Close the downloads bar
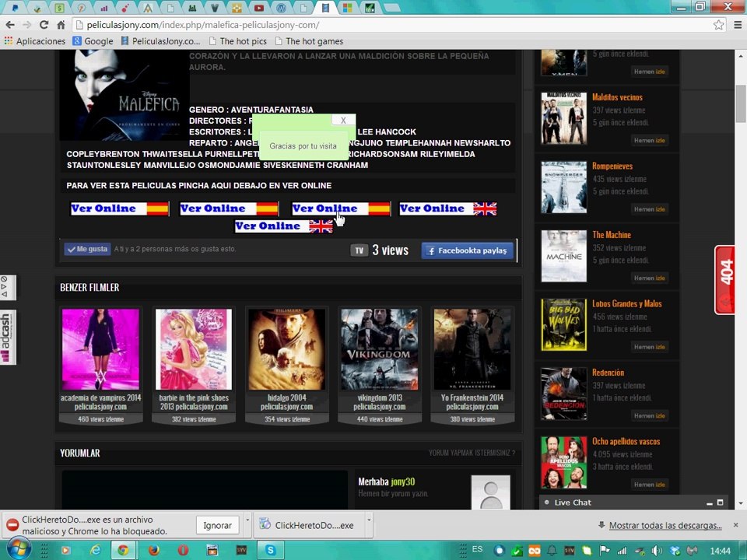 point(736,525)
